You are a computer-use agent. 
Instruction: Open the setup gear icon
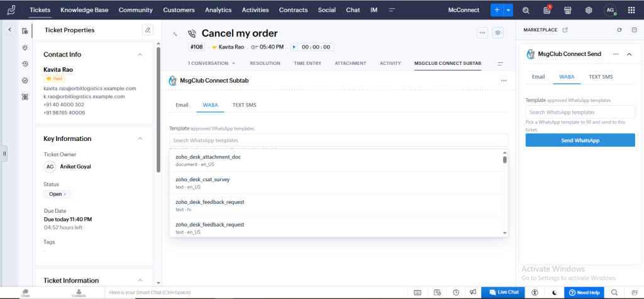click(x=589, y=10)
